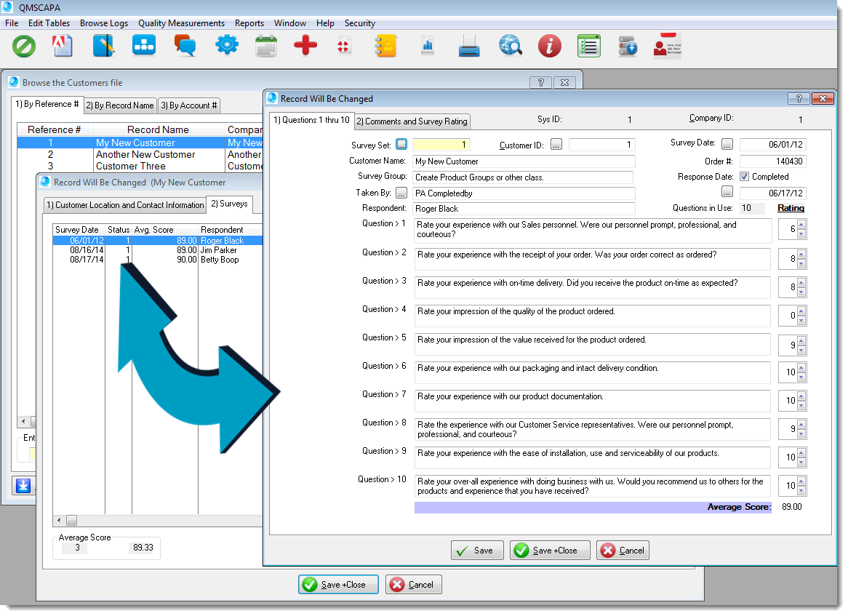This screenshot has height=616, width=848.
Task: Increase the Question 1 rating with its stepper
Action: [x=801, y=225]
